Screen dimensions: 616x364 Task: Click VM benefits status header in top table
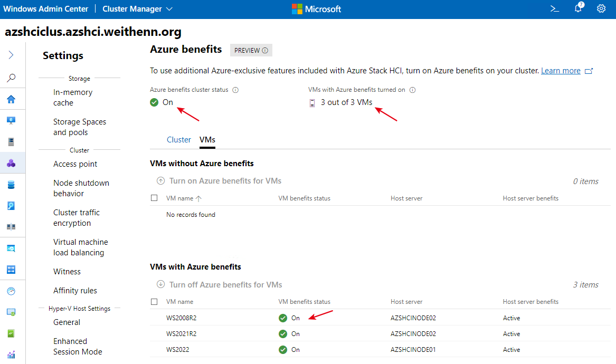pos(304,198)
